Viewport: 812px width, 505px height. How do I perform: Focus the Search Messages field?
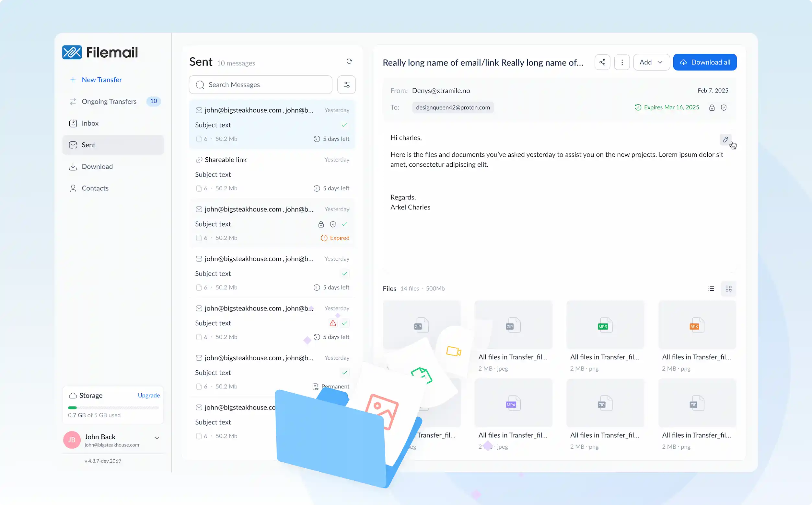pyautogui.click(x=261, y=84)
